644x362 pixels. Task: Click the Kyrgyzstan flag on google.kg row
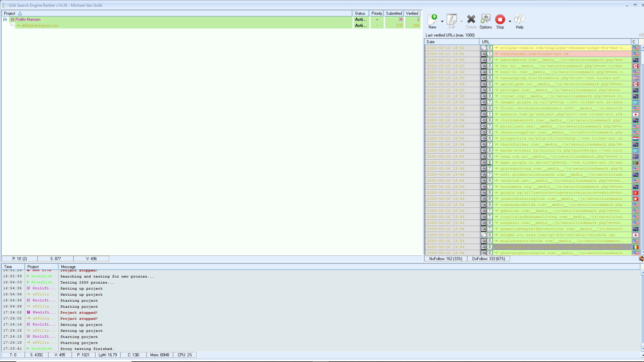pyautogui.click(x=636, y=193)
